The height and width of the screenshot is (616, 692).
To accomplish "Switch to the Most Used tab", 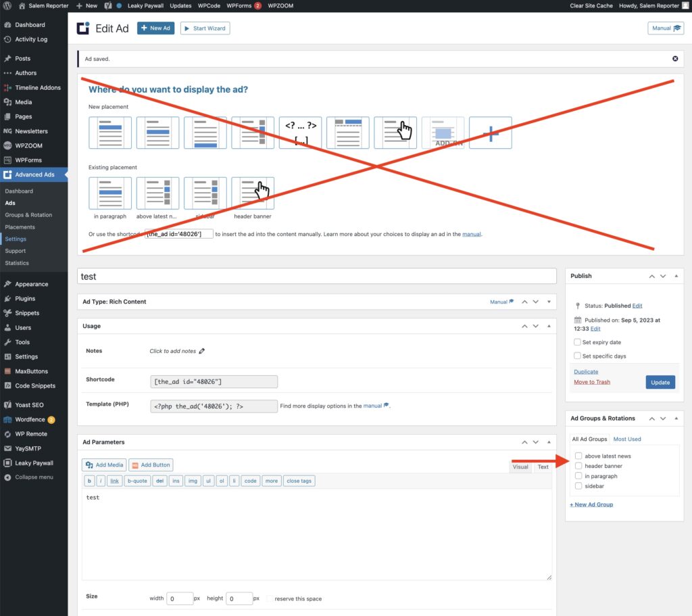I will point(626,439).
